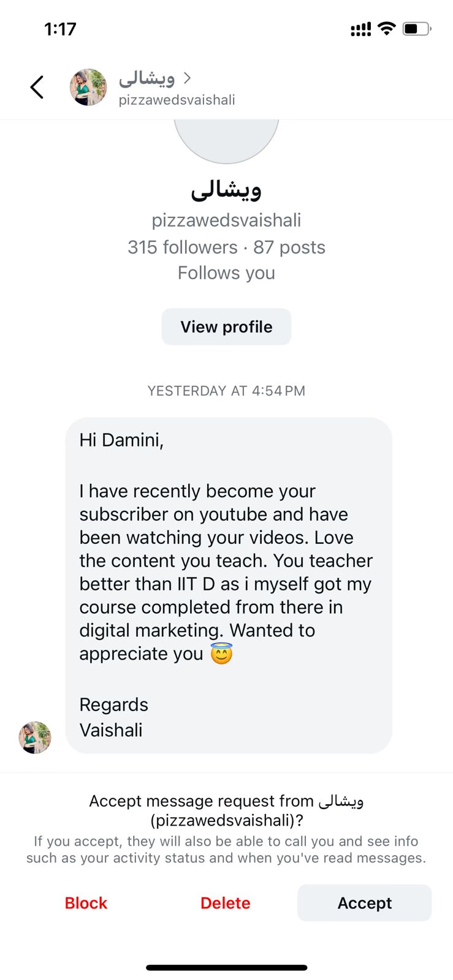Delete the message request
This screenshot has width=453, height=980.
(225, 903)
